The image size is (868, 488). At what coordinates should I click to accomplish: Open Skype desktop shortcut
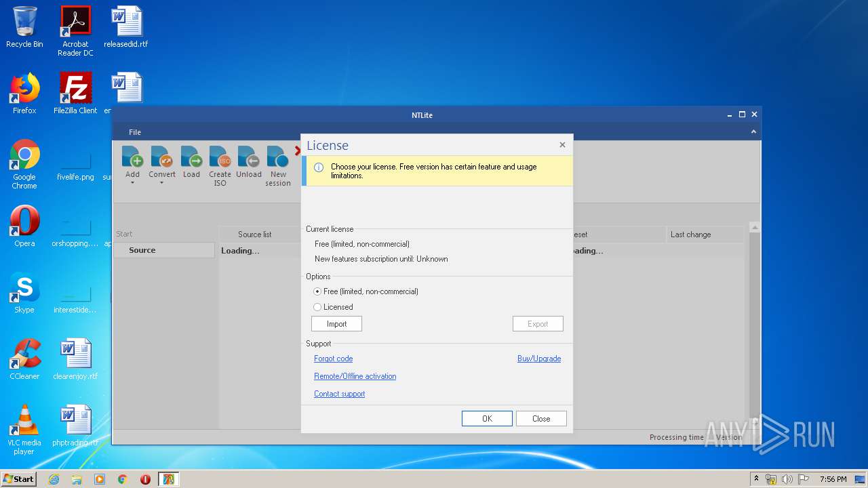(24, 293)
